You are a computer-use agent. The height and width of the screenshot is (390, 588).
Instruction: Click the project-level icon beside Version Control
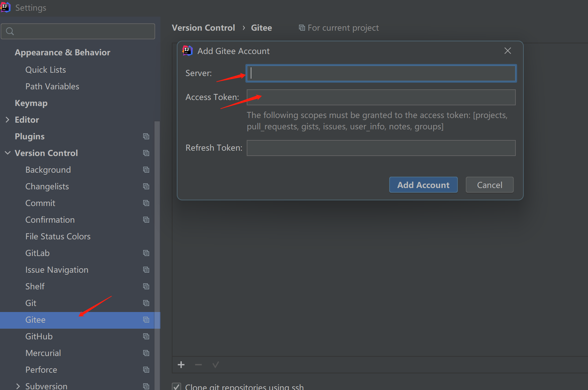coord(146,153)
